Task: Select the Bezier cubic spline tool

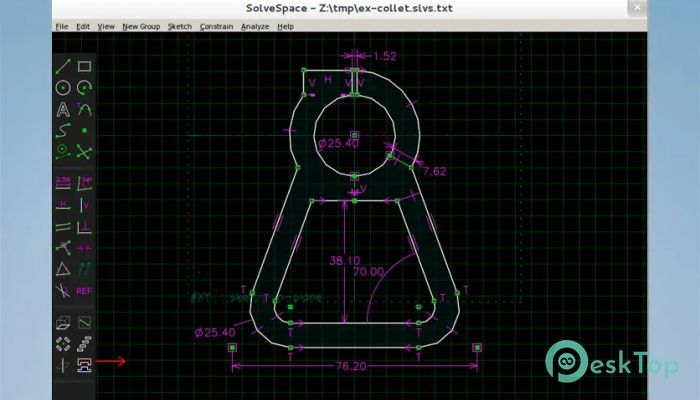Action: (63, 131)
